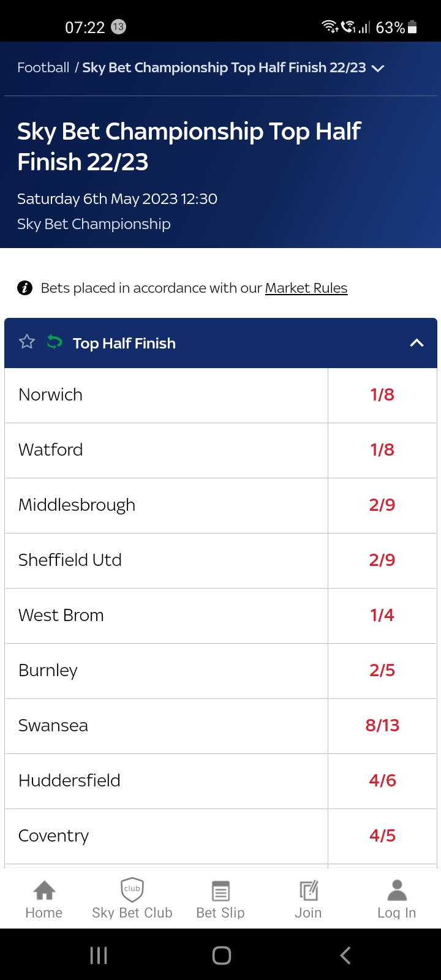Open Sky Bet Club shield icon

132,890
